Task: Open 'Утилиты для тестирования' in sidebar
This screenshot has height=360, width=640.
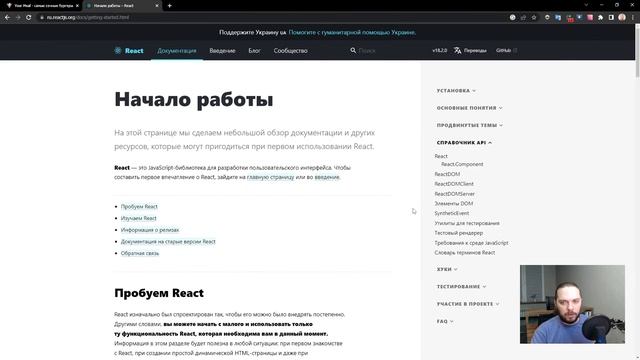Action: (467, 223)
